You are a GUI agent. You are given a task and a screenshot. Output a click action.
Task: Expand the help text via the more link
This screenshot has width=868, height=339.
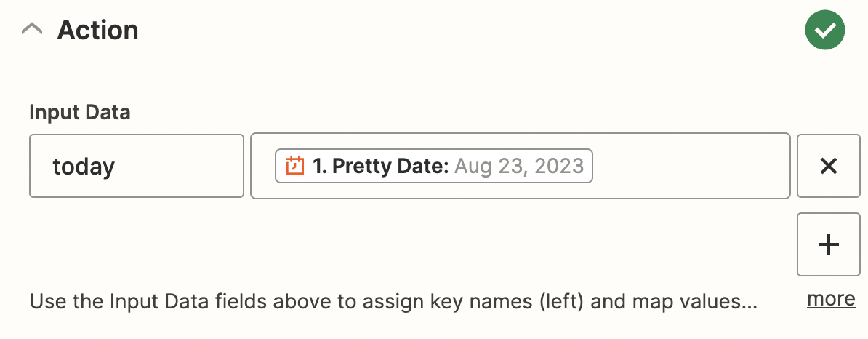coord(831,299)
